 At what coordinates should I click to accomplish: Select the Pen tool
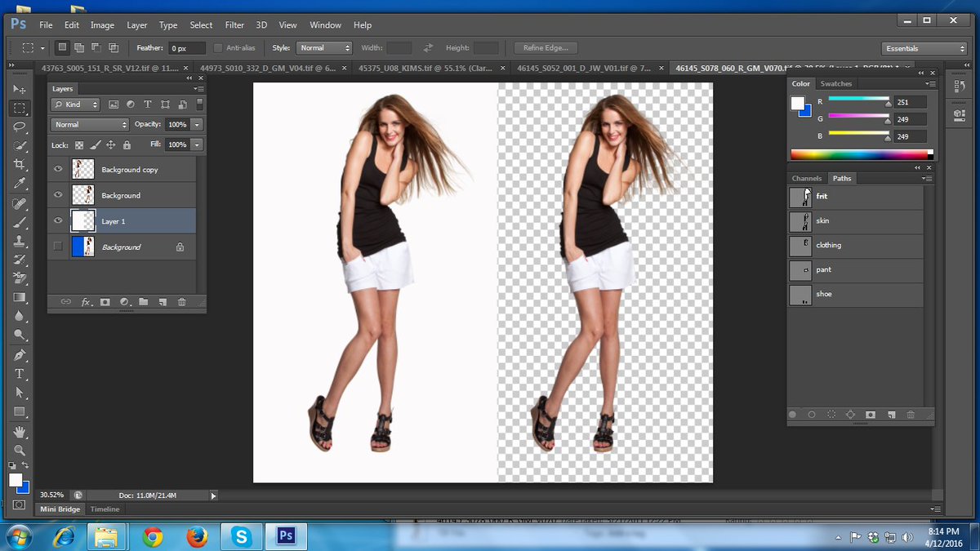20,355
